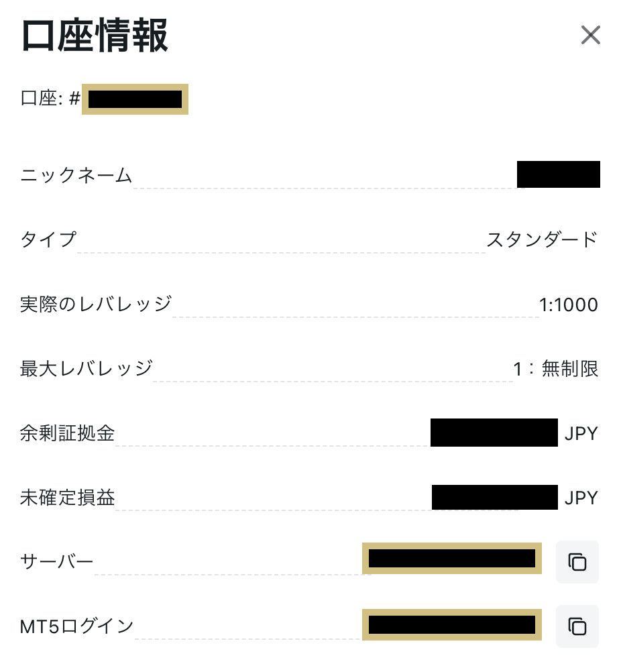Click the 最大レバレッジ label
621x672 pixels.
click(x=87, y=368)
